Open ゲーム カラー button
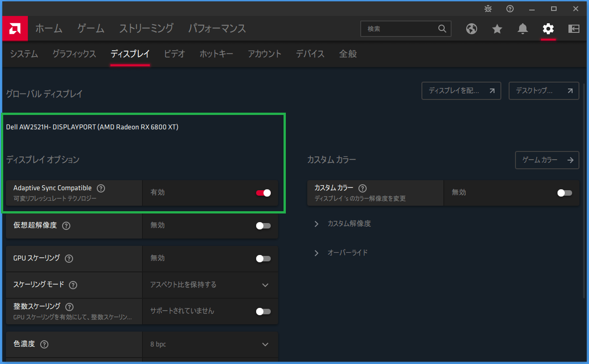Screen dimensions: 589x364 pos(547,160)
